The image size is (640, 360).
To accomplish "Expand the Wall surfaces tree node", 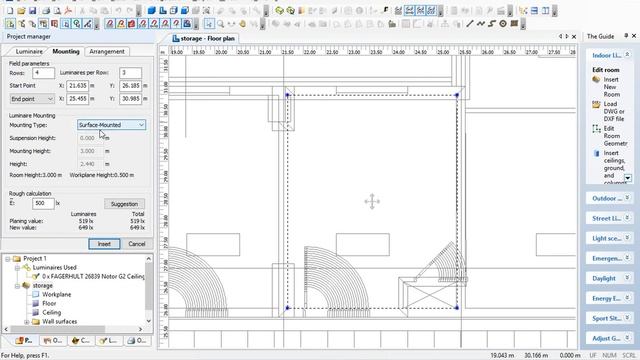I will click(x=27, y=322).
